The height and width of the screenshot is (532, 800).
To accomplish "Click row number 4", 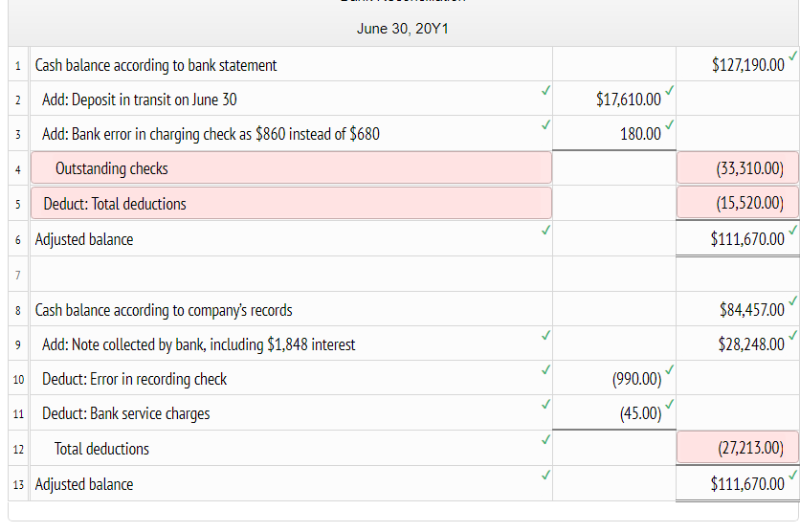I will [18, 168].
